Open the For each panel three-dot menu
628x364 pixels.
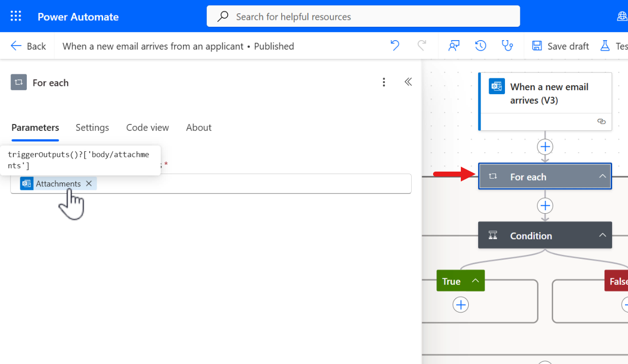coord(383,82)
